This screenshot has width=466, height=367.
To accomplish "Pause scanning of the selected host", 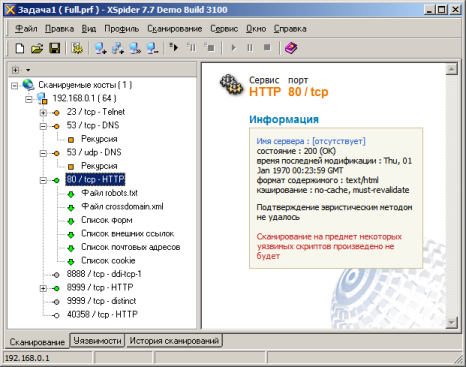I will pyautogui.click(x=191, y=48).
